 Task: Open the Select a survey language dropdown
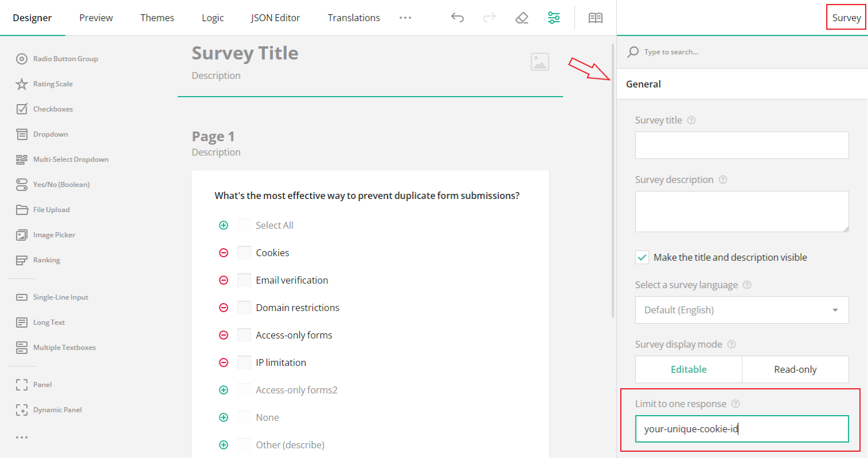point(742,310)
